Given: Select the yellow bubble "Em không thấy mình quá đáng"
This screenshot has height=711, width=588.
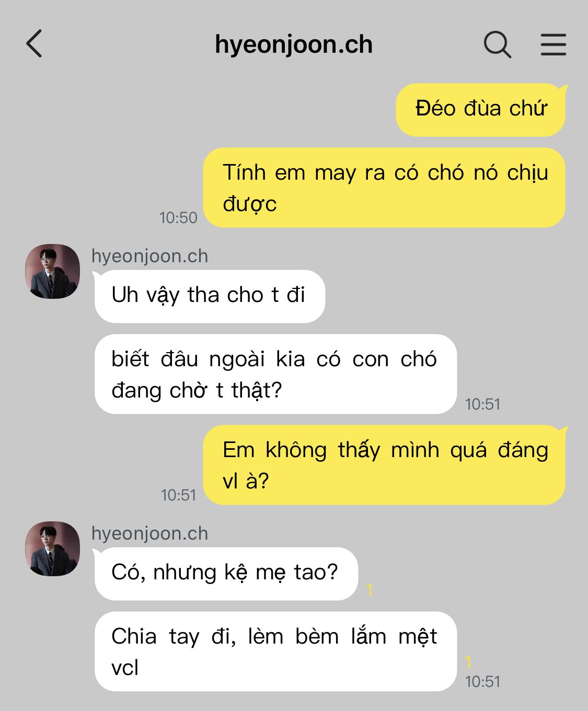Looking at the screenshot, I should point(384,465).
